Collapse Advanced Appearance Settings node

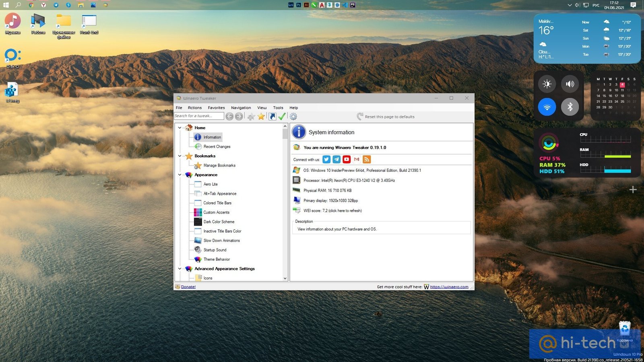(x=180, y=269)
